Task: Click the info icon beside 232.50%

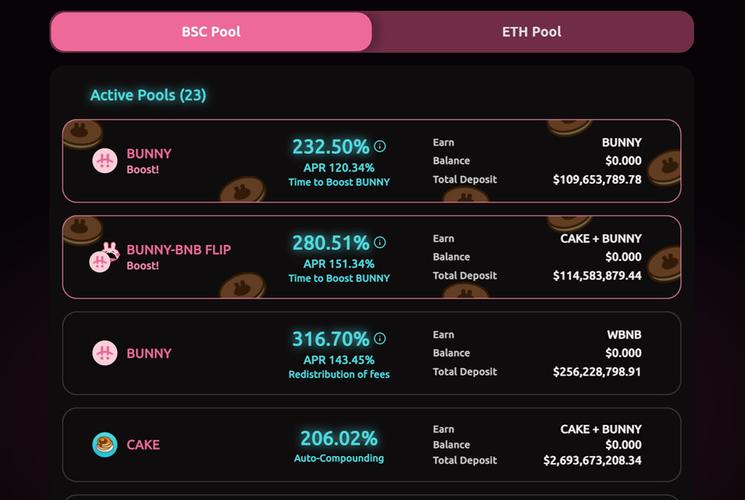Action: pos(380,146)
